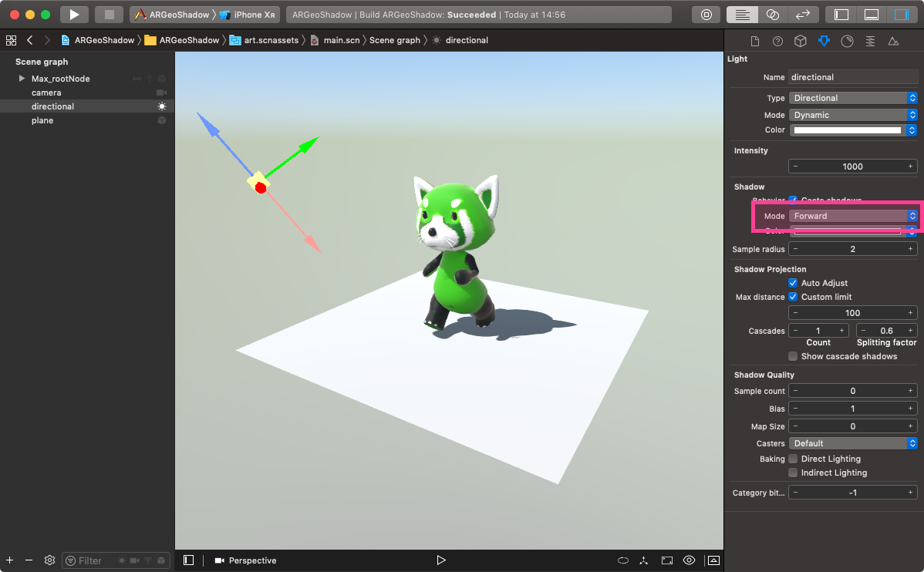Increase Sample radius with plus stepper

pyautogui.click(x=910, y=249)
